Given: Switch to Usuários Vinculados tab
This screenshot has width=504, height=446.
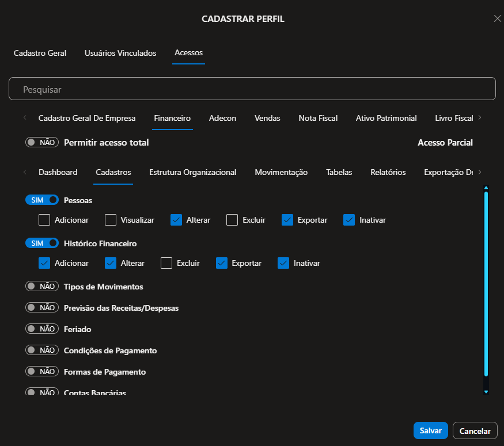Looking at the screenshot, I should 120,53.
